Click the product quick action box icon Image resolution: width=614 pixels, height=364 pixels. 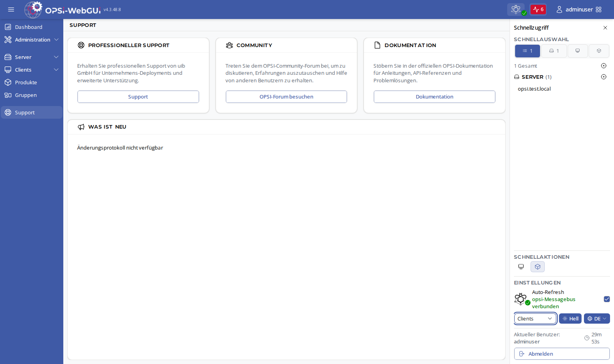(x=538, y=267)
